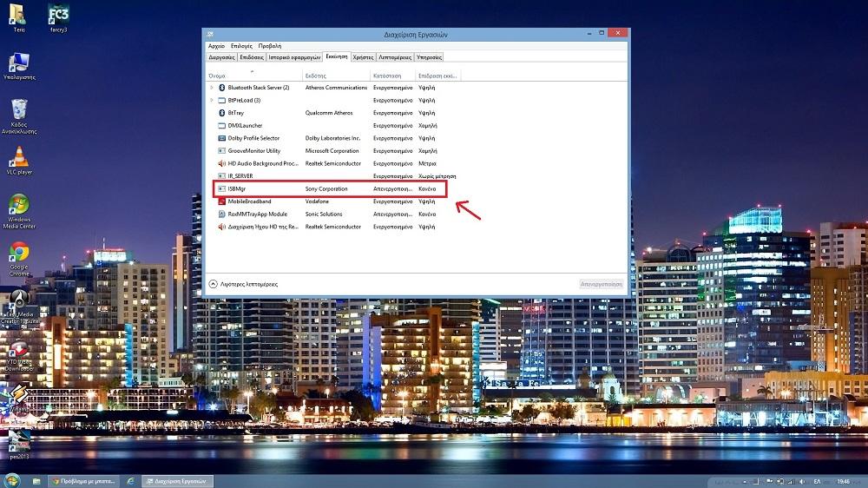The width and height of the screenshot is (868, 488).
Task: Select the Εκκίνηση tab
Action: [x=337, y=56]
